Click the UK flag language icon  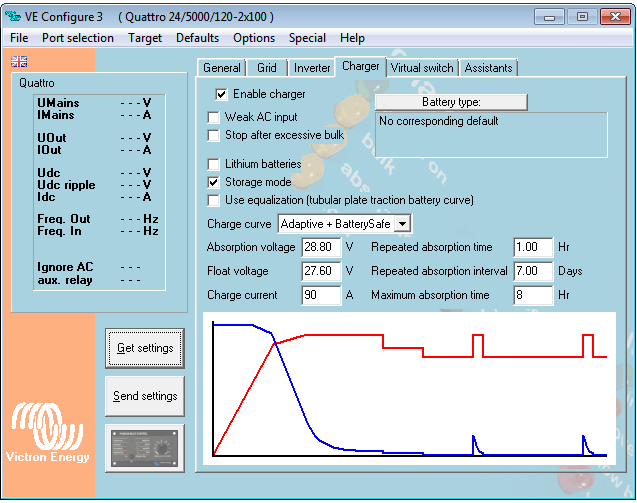tap(19, 61)
